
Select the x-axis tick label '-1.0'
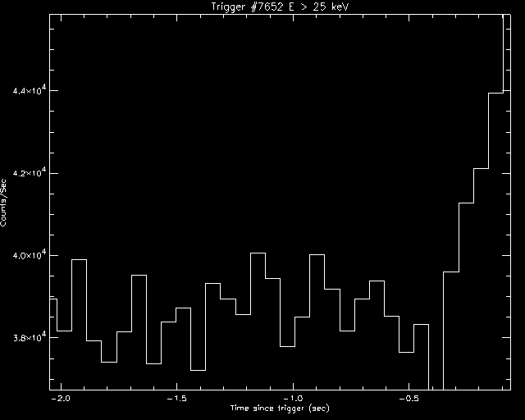294,399
